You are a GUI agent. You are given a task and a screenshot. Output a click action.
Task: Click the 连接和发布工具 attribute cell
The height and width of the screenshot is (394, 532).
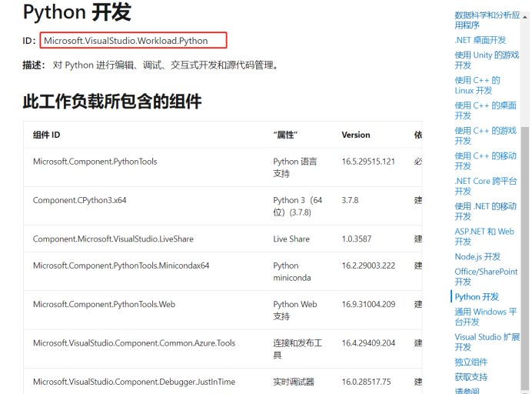pyautogui.click(x=298, y=349)
